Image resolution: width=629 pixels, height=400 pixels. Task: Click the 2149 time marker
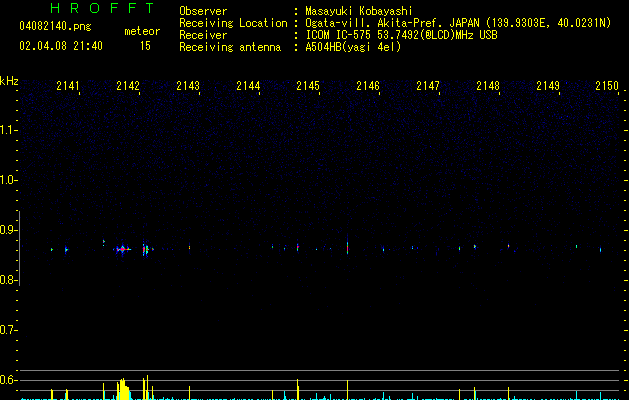(548, 85)
